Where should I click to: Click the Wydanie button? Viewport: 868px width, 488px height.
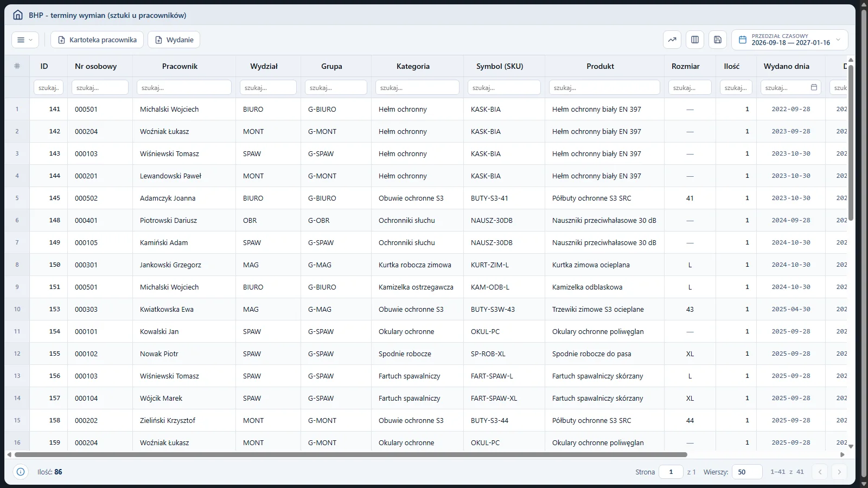click(174, 40)
